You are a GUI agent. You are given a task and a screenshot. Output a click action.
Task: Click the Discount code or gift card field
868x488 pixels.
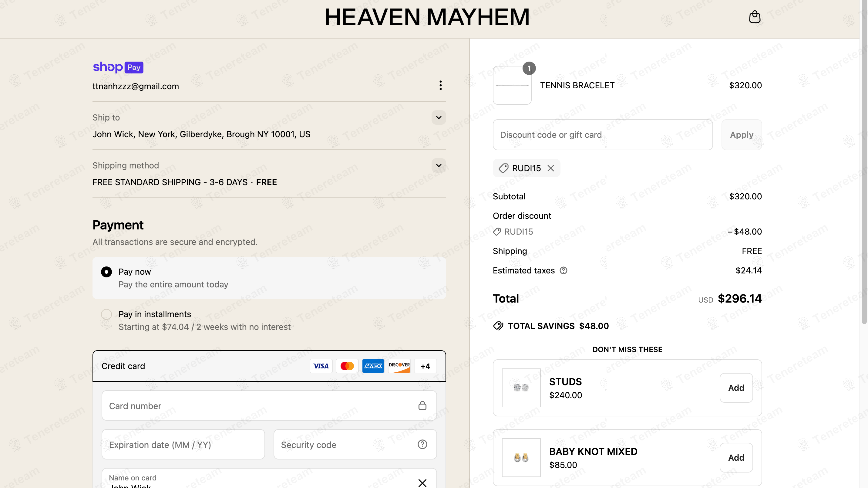pos(602,134)
